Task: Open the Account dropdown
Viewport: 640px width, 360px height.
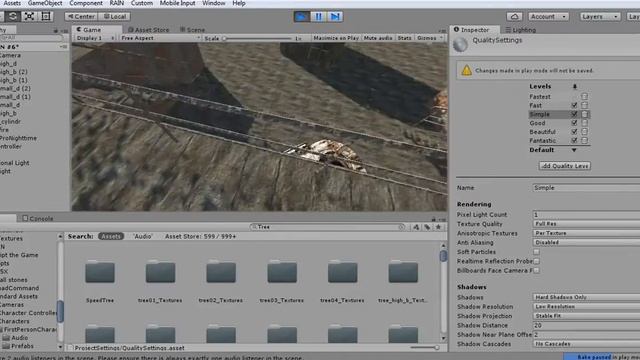Action: point(548,17)
